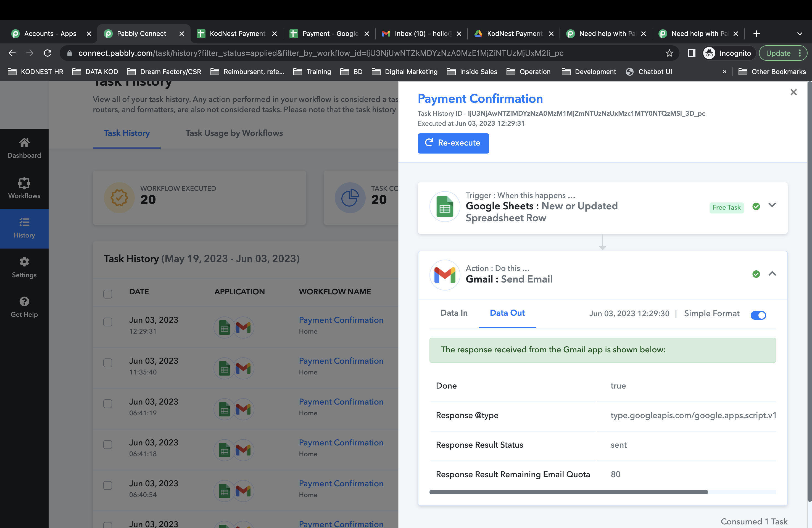Click the Workflow Executed badge icon

click(119, 197)
